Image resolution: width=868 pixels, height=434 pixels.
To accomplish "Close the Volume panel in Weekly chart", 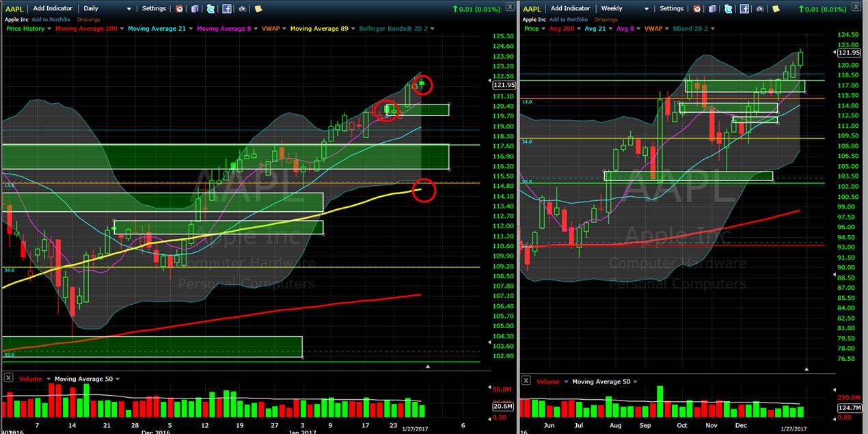I will point(526,381).
